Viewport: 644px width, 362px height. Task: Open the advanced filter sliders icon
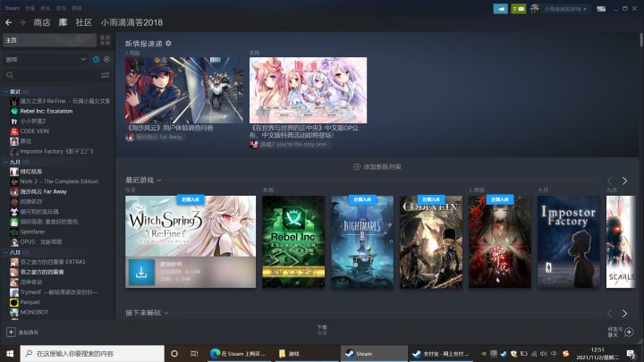106,75
